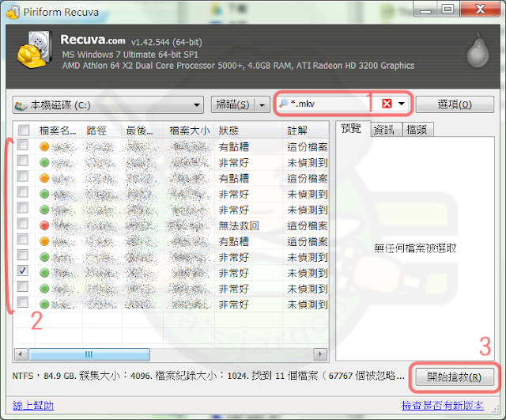506x420 pixels.
Task: Click the red status dot of the 無法救回 file
Action: pyautogui.click(x=44, y=225)
